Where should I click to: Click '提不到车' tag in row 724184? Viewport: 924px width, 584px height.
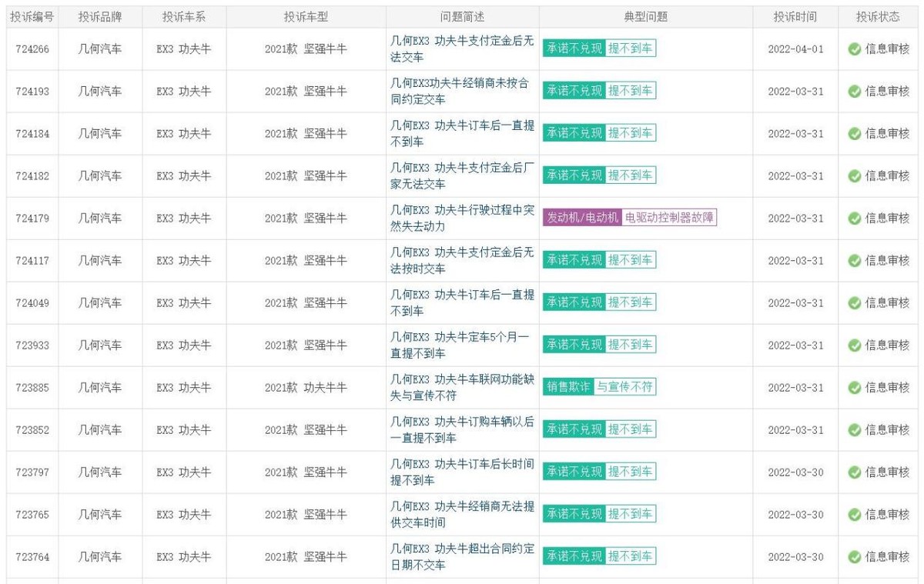631,133
